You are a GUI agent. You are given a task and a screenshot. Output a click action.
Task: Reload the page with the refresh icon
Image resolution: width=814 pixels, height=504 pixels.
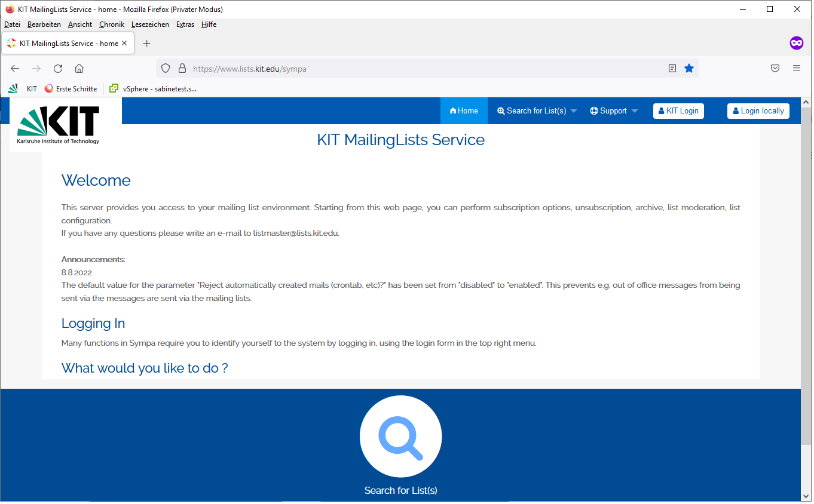pos(58,69)
